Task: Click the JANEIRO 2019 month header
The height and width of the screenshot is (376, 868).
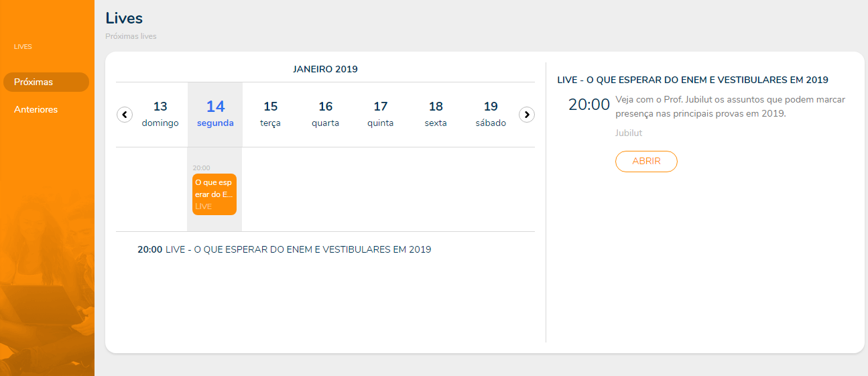Action: (x=325, y=69)
